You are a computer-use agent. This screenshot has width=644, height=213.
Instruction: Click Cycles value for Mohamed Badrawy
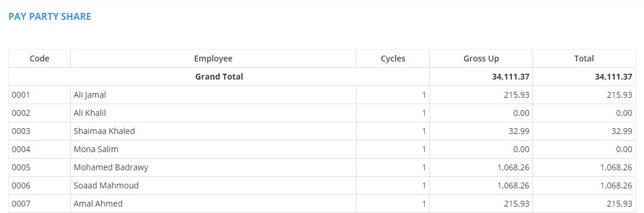point(424,167)
